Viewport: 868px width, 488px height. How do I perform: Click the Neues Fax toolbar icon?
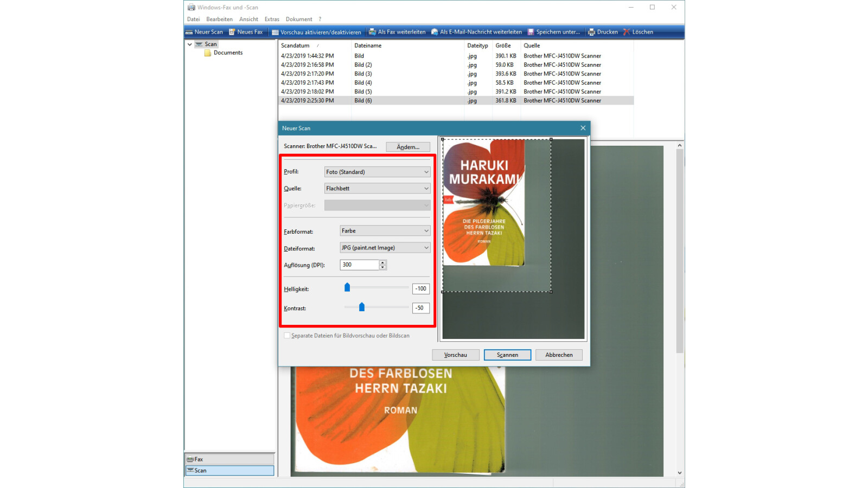click(x=232, y=32)
